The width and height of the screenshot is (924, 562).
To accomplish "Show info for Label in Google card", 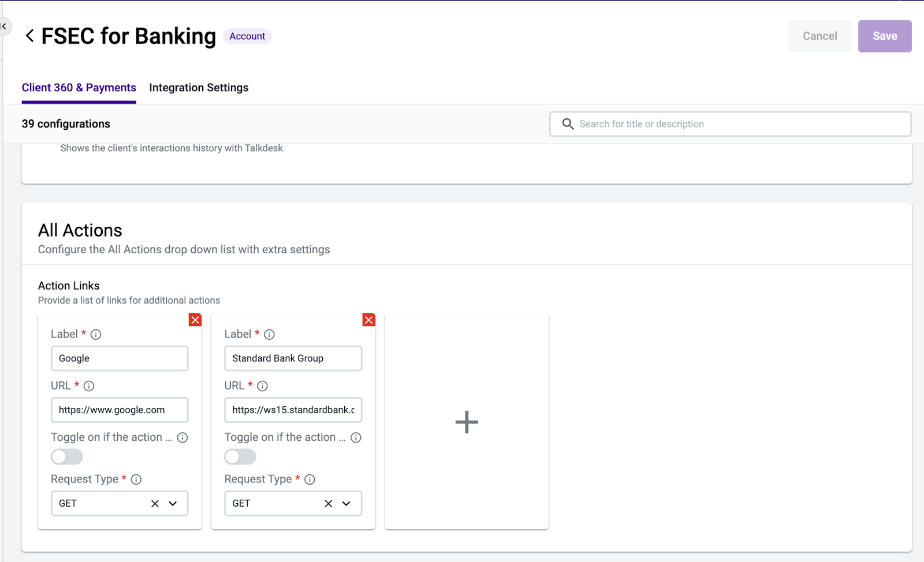I will [x=96, y=334].
